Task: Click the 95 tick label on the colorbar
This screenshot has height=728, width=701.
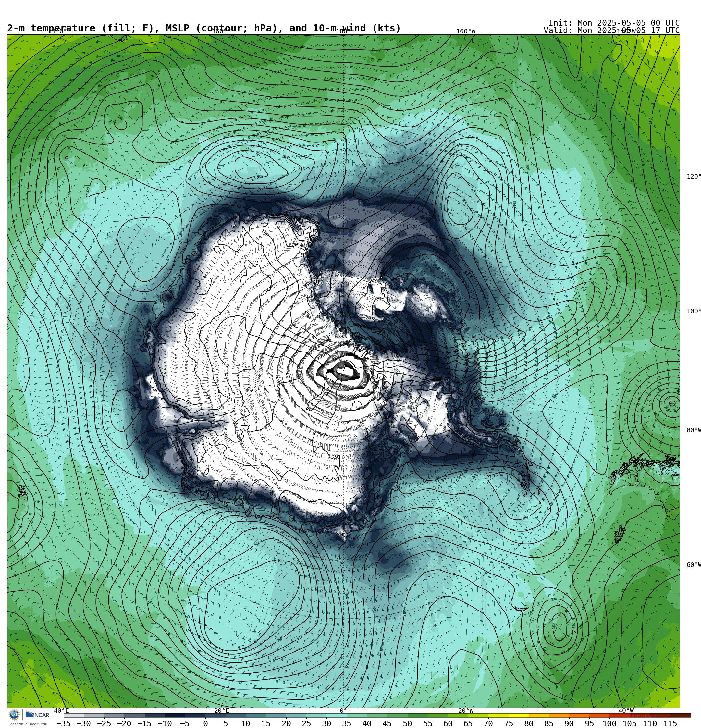Action: pos(589,723)
